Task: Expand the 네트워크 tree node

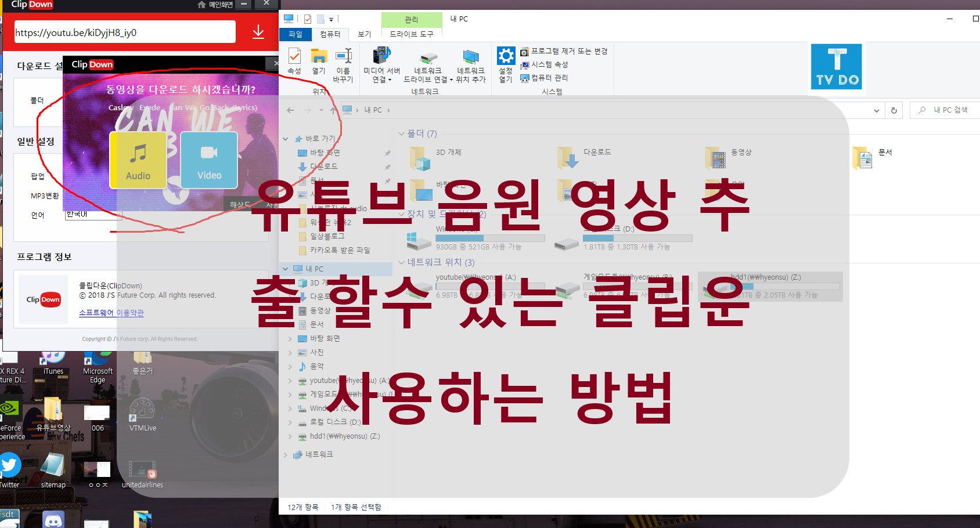Action: coord(286,455)
